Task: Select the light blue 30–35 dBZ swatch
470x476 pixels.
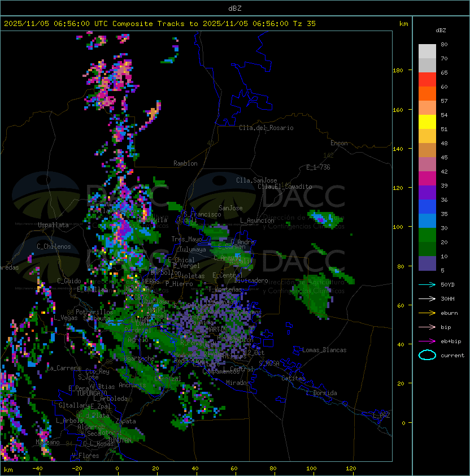Action: point(427,221)
